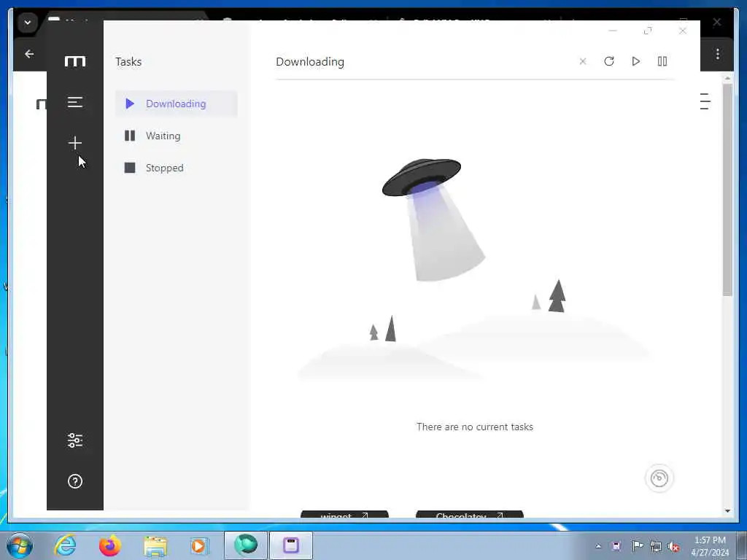Click Show Desktop strip at taskbar end
747x560 pixels.
click(x=742, y=545)
